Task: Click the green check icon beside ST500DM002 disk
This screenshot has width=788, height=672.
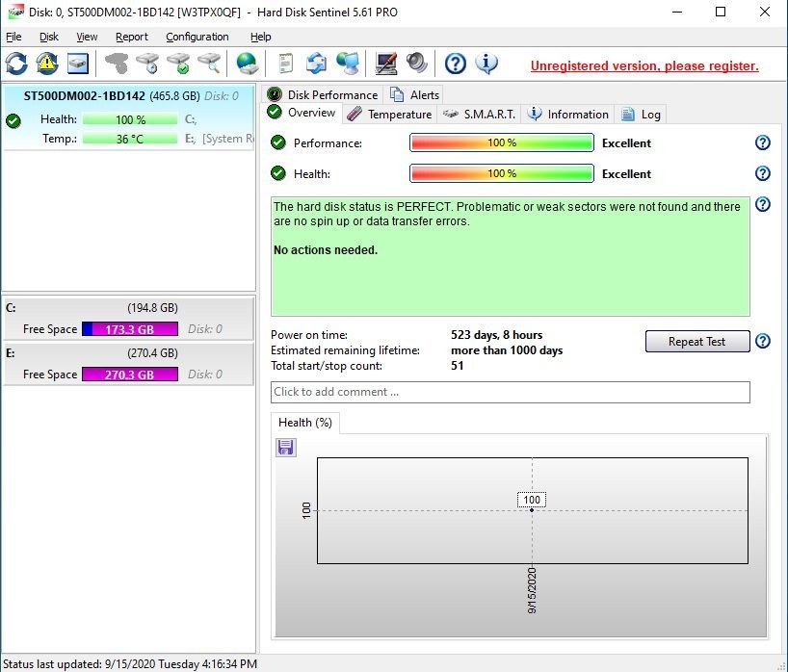Action: tap(13, 120)
